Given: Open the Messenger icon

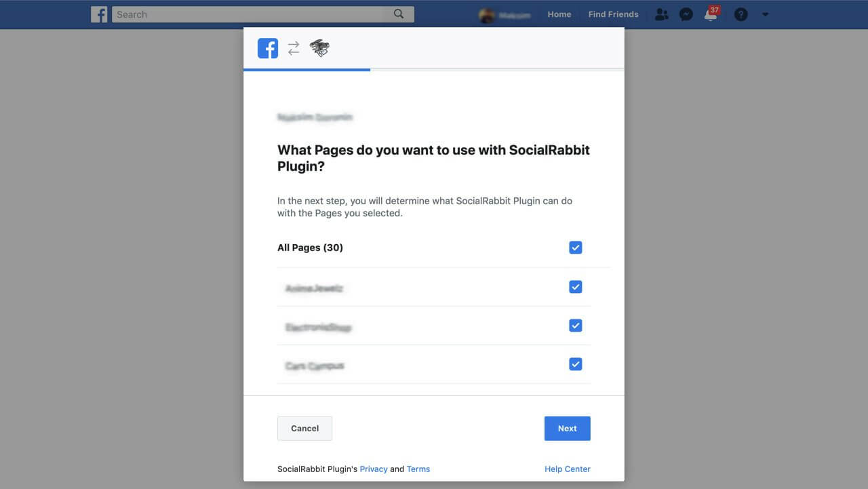Looking at the screenshot, I should coord(686,14).
